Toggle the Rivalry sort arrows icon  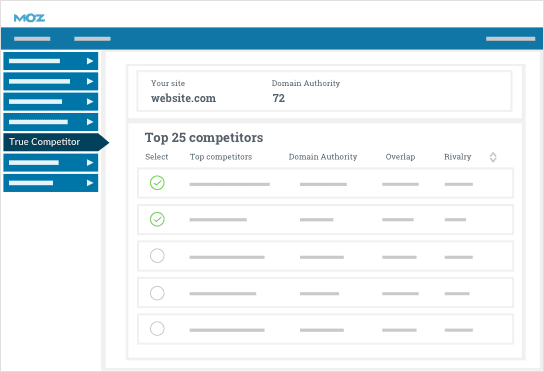point(493,157)
